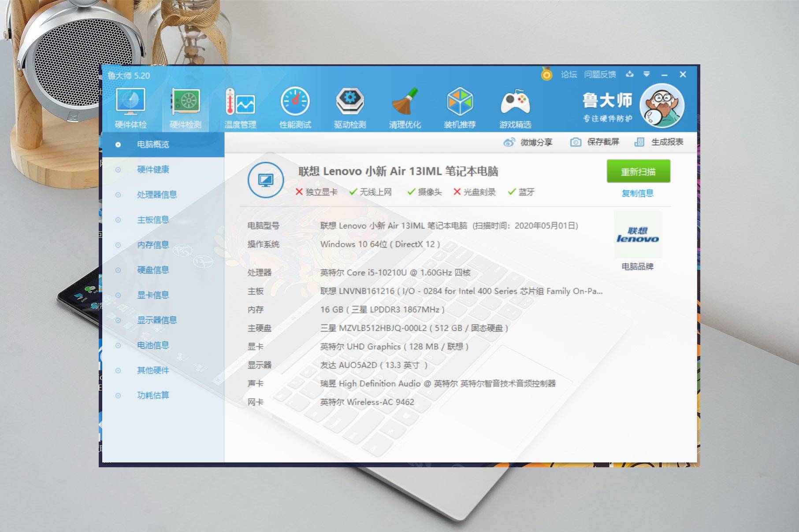Screen dimensions: 799x532
Task: Click the 联想 LNVNB161216 motherboard text
Action: (461, 291)
